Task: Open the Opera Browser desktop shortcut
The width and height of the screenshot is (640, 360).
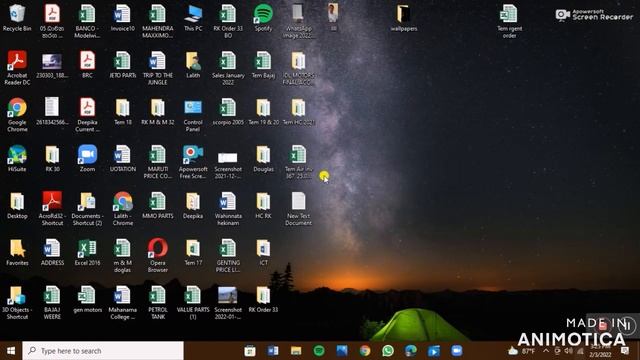Action: coord(158,256)
